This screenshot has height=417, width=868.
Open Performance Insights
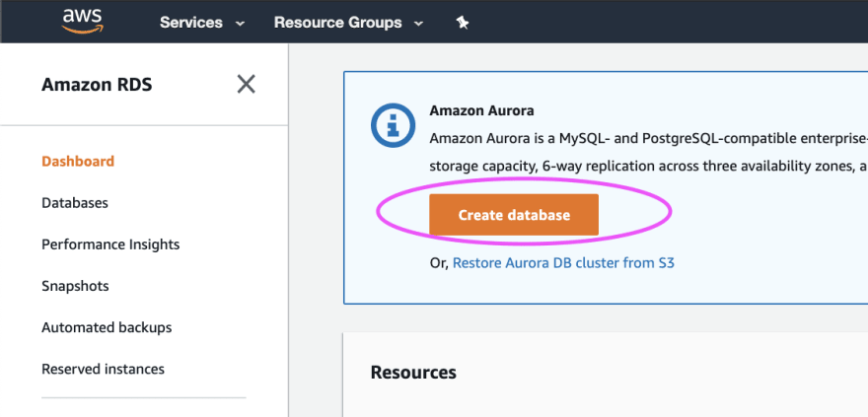click(x=110, y=244)
